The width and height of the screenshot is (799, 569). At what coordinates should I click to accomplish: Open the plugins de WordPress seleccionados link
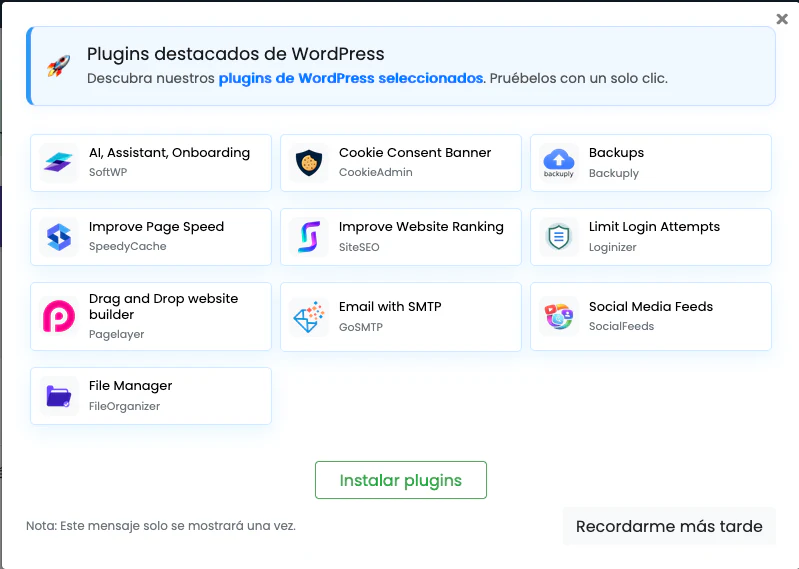(351, 78)
